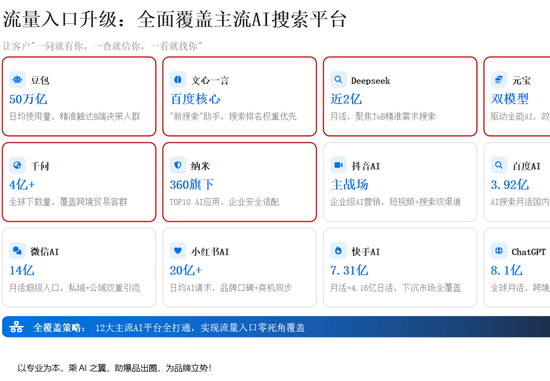Screen dimensions: 550x381
Task: Click the 豆包 card title
Action: (40, 80)
